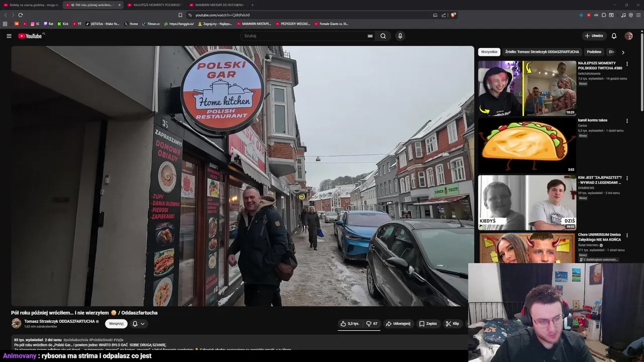Select the Wszystkie filter chip
The width and height of the screenshot is (644, 362).
tap(489, 52)
